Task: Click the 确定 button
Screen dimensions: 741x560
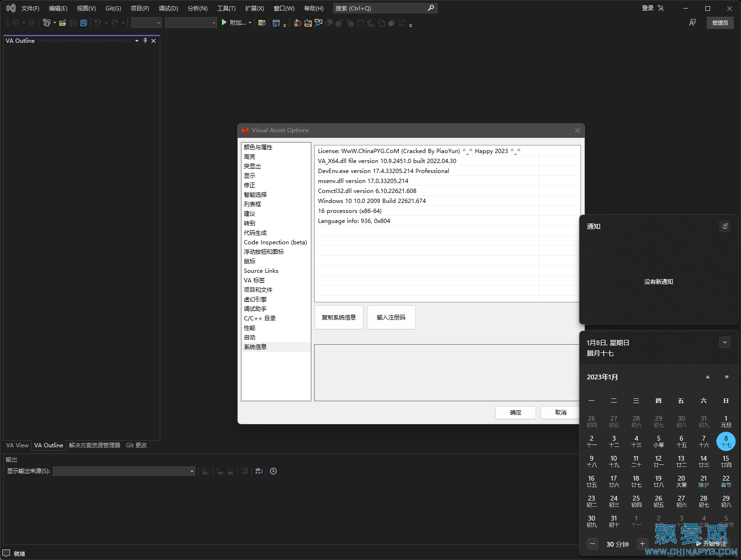Action: (516, 413)
